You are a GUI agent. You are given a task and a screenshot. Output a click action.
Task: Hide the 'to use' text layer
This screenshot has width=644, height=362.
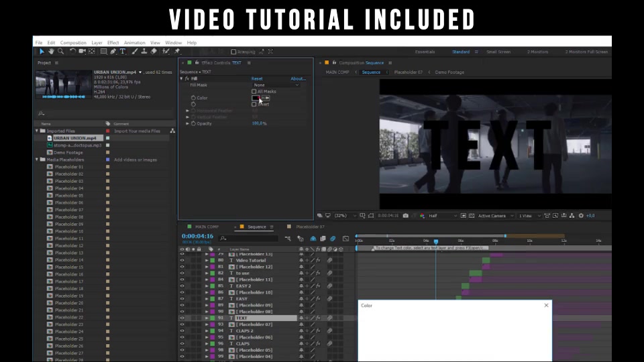(x=182, y=273)
